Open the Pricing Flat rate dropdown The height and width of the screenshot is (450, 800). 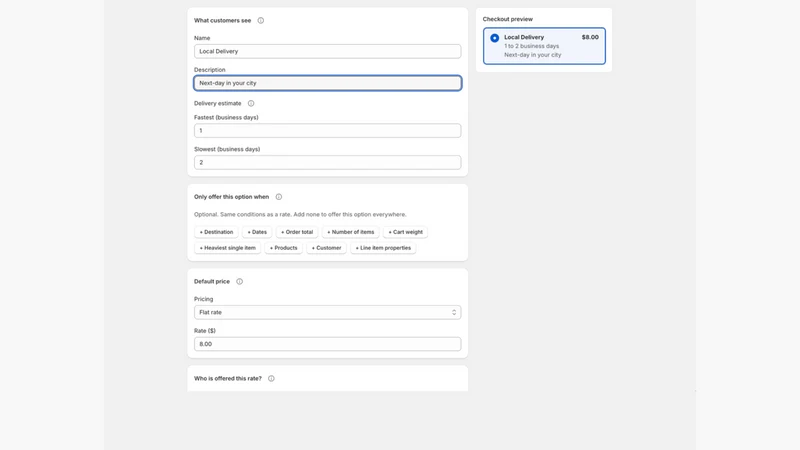click(x=328, y=312)
